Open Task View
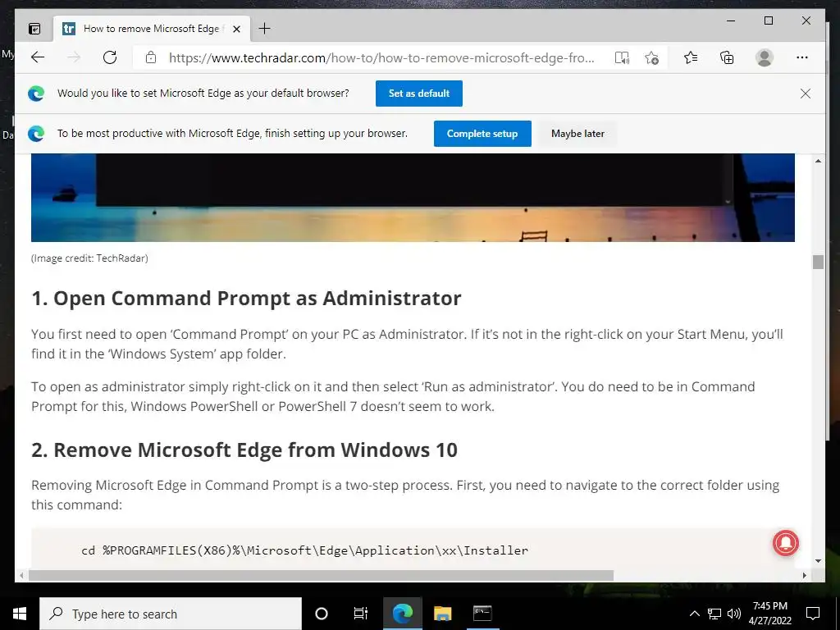Image resolution: width=840 pixels, height=630 pixels. pyautogui.click(x=361, y=614)
